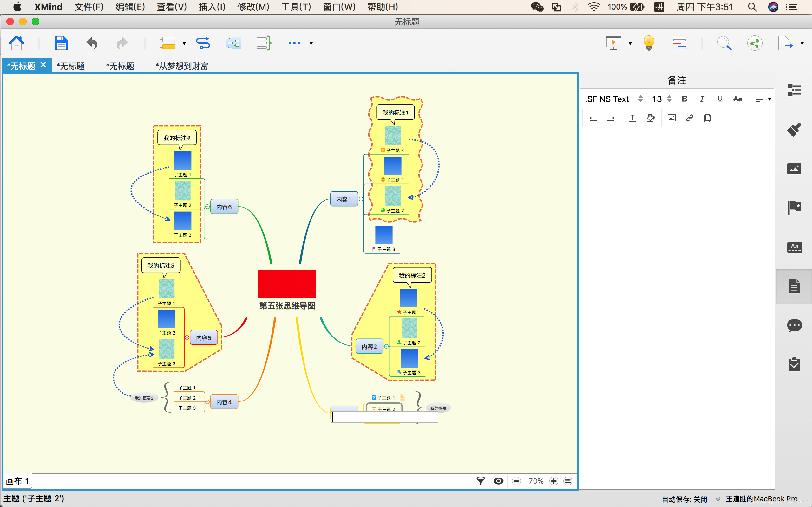Click the Save floppy disk icon
Screen dimensions: 812x507
(61, 43)
